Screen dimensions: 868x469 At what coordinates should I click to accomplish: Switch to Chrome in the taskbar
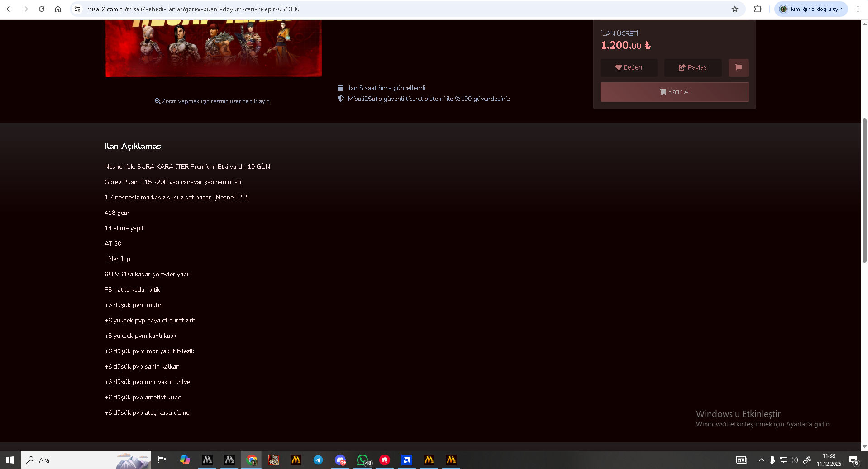pyautogui.click(x=252, y=460)
